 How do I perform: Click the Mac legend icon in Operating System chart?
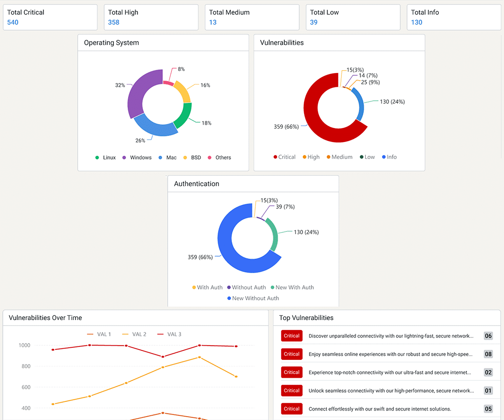(x=160, y=157)
